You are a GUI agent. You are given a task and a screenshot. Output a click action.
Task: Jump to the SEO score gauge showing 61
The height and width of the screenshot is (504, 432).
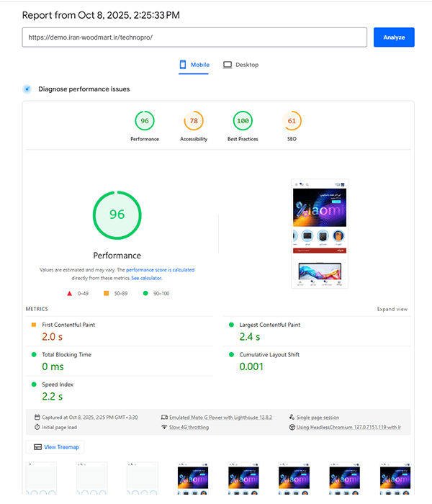click(292, 122)
